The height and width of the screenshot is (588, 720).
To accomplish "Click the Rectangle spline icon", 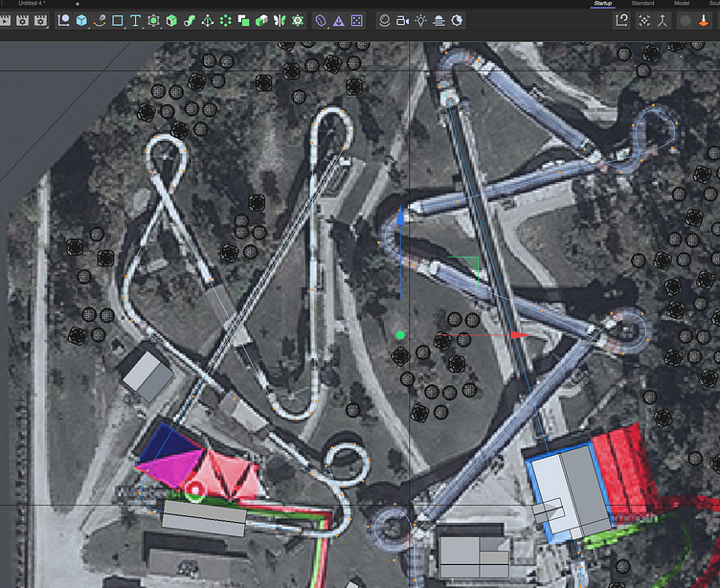I will (118, 20).
